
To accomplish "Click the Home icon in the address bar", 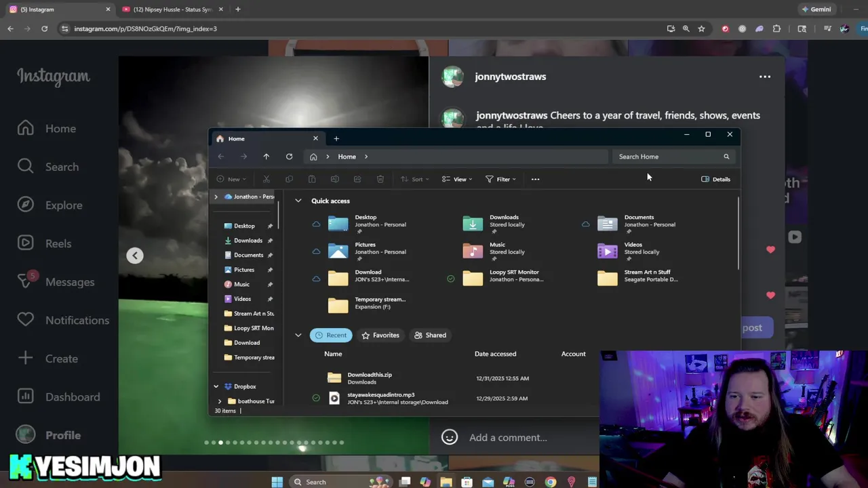I will pyautogui.click(x=313, y=157).
